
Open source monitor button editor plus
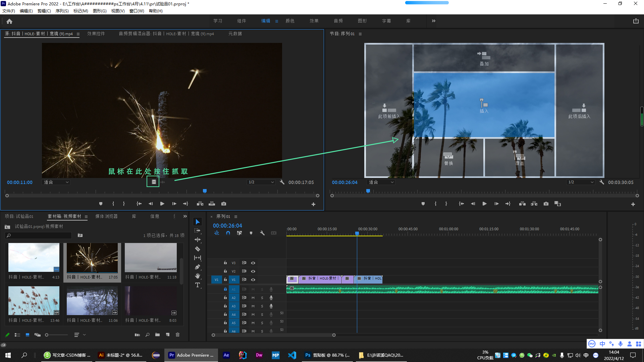pyautogui.click(x=313, y=204)
